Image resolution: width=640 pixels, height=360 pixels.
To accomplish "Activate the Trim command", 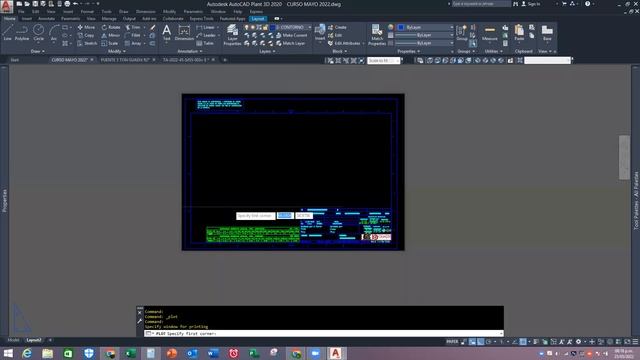I will 133,27.
